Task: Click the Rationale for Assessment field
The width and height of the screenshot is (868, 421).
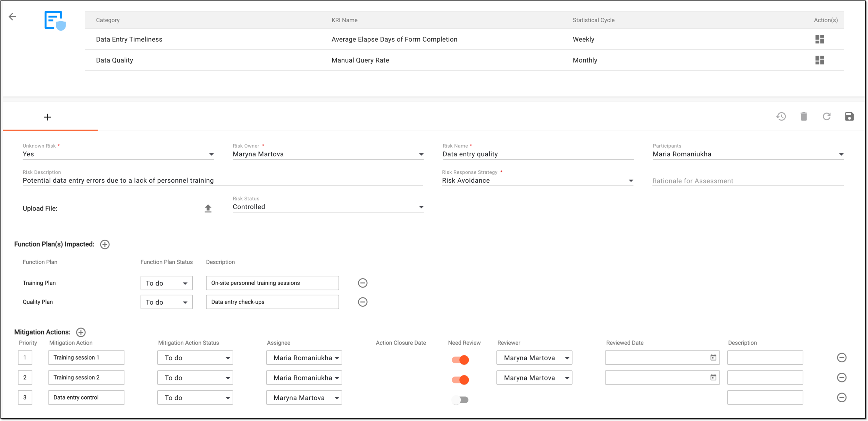Action: 748,181
